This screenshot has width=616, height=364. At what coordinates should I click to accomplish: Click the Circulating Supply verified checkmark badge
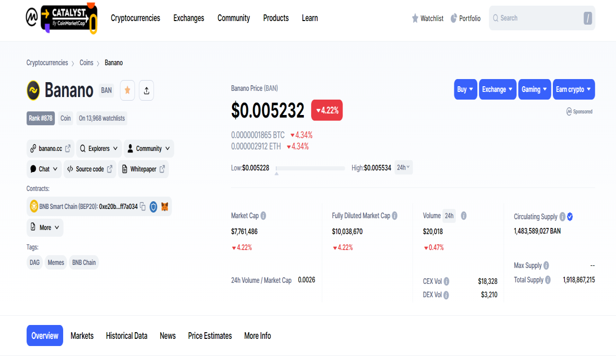(x=570, y=217)
